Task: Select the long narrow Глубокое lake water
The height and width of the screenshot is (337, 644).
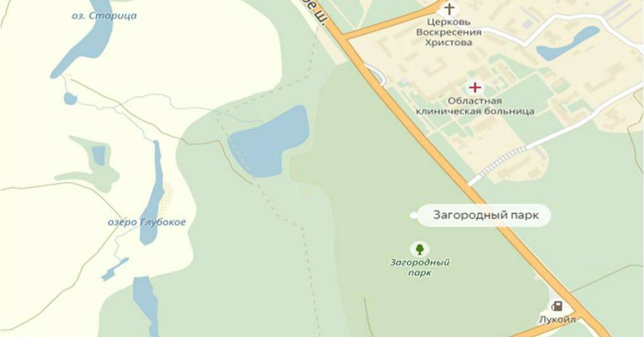Action: click(152, 193)
